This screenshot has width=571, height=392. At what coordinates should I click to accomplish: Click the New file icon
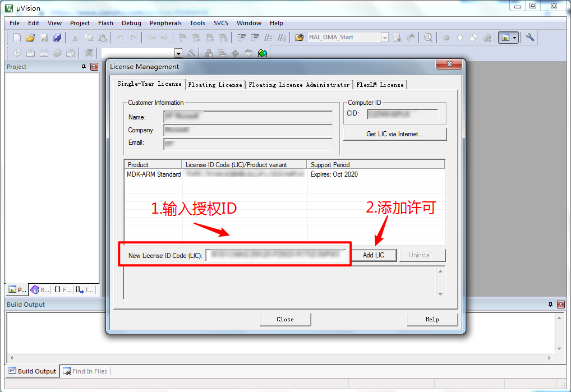click(17, 38)
